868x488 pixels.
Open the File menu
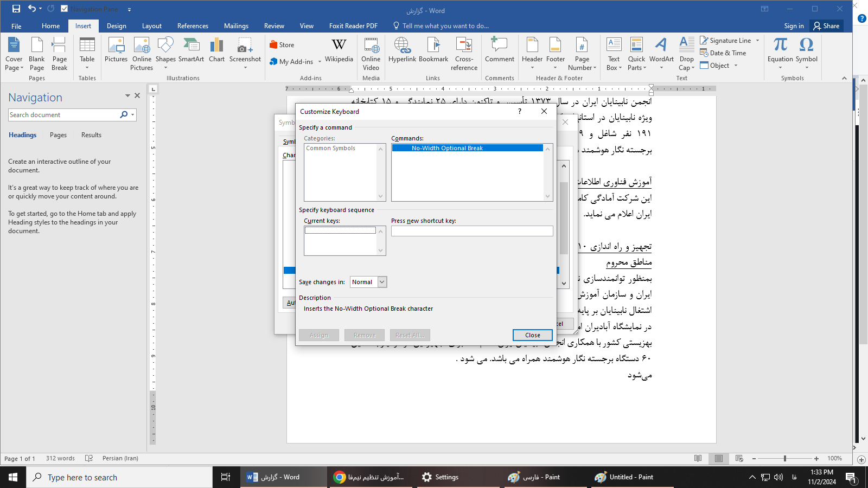(x=16, y=26)
